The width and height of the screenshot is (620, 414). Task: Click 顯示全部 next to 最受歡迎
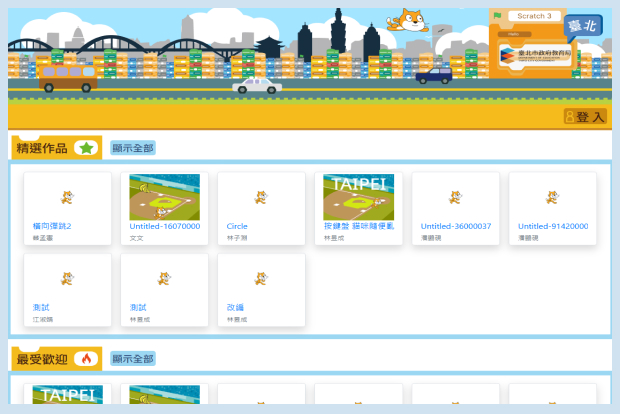point(133,359)
